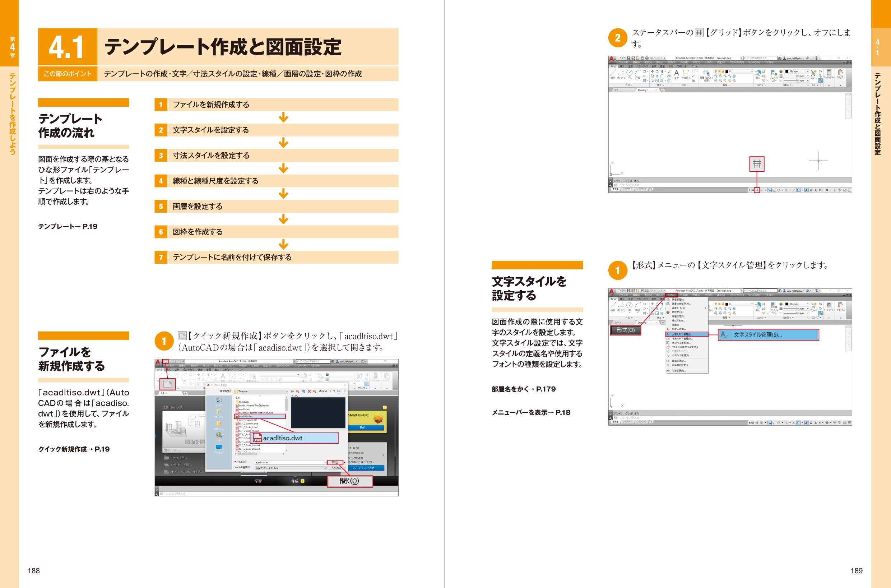Click the file name field in template dialog
This screenshot has height=588, width=891.
pos(291,463)
